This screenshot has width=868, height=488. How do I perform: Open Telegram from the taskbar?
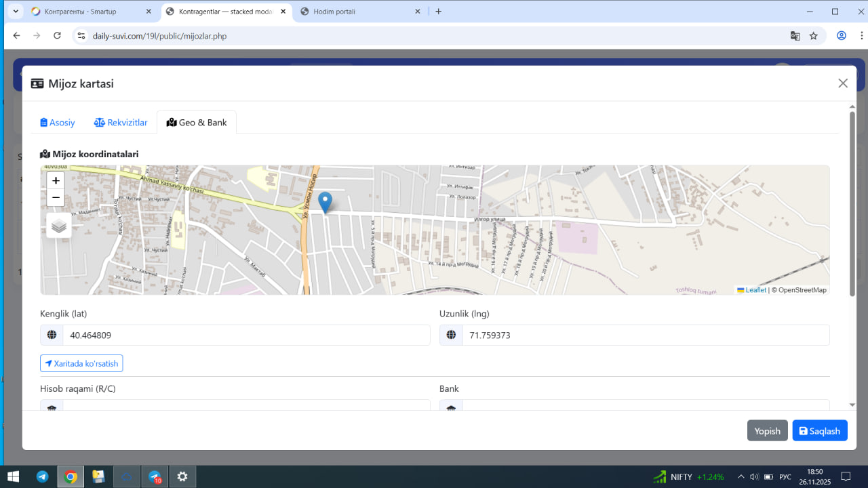pos(42,476)
